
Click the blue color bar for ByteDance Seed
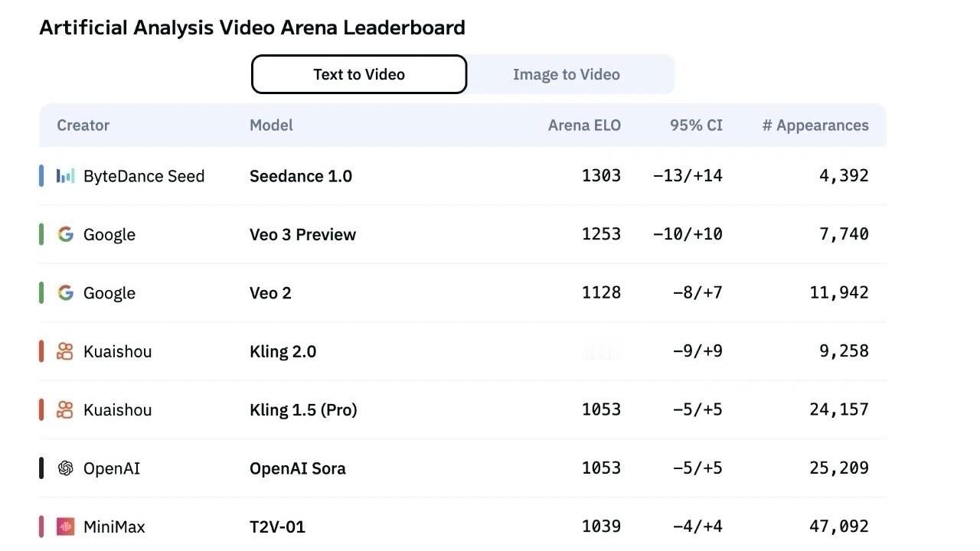coord(41,176)
